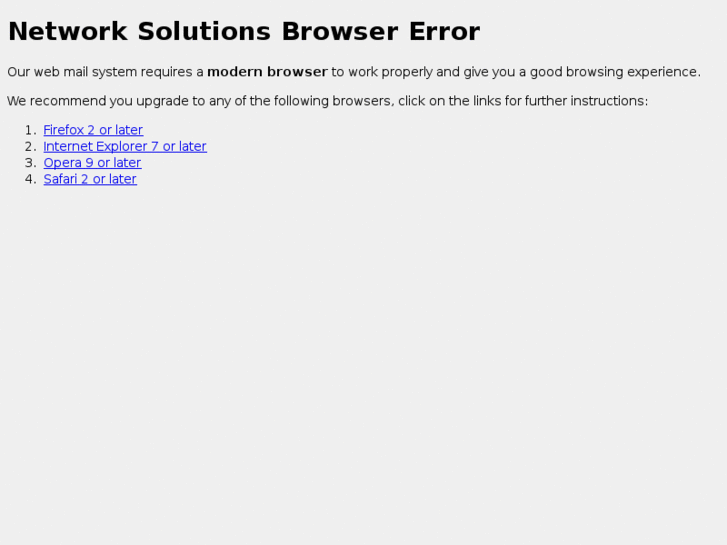Select the Safari 2 or later link
Image resolution: width=727 pixels, height=545 pixels.
(90, 179)
